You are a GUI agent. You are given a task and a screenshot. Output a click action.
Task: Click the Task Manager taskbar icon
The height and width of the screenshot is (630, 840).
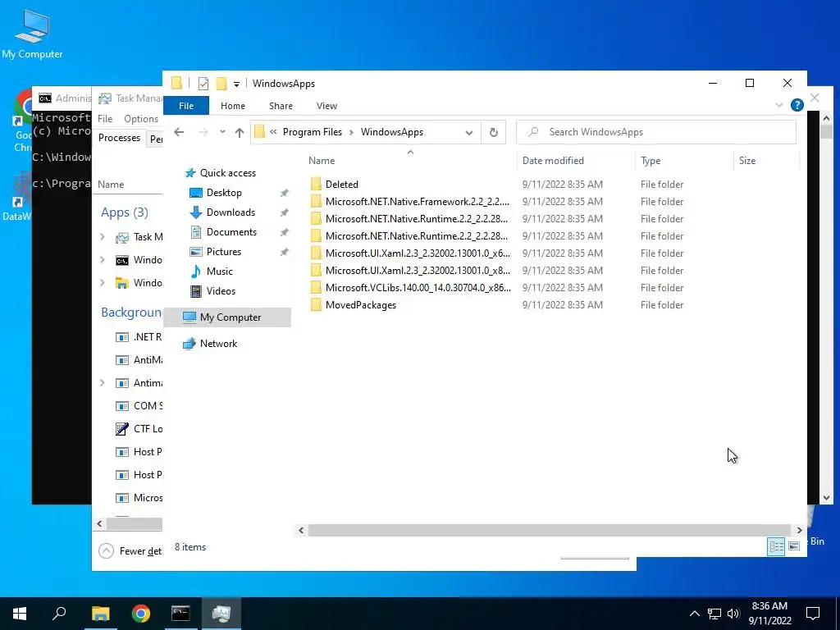[x=221, y=614]
